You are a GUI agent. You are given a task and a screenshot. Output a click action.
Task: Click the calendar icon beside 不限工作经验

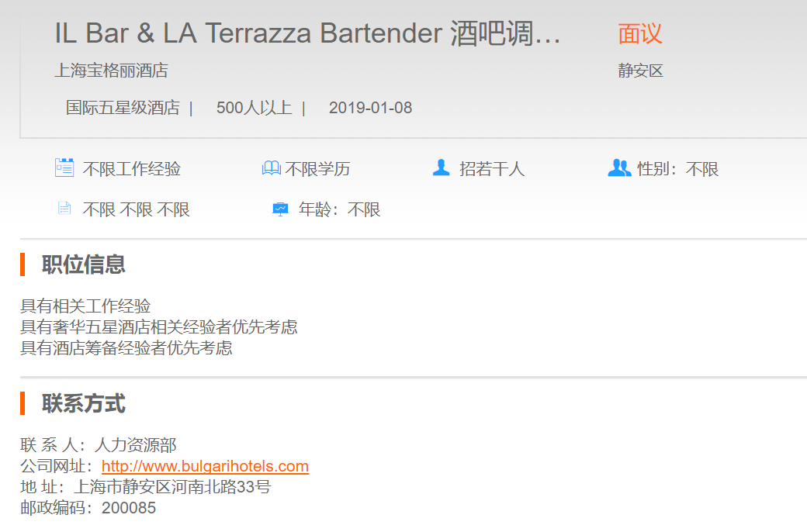(64, 168)
